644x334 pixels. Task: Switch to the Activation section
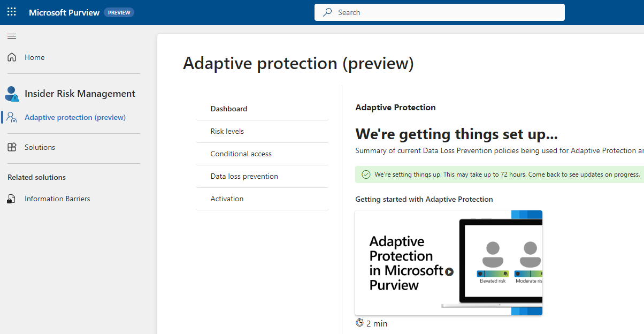[227, 199]
